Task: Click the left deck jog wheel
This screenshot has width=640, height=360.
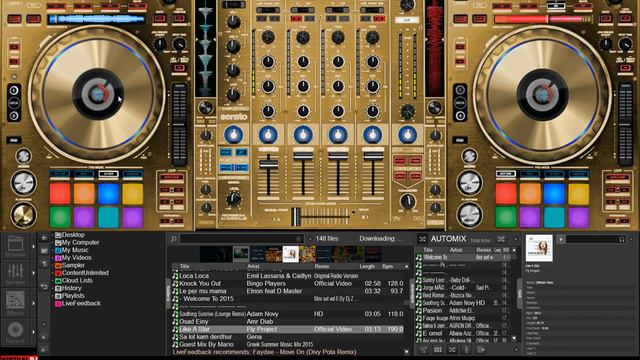Action: click(98, 94)
